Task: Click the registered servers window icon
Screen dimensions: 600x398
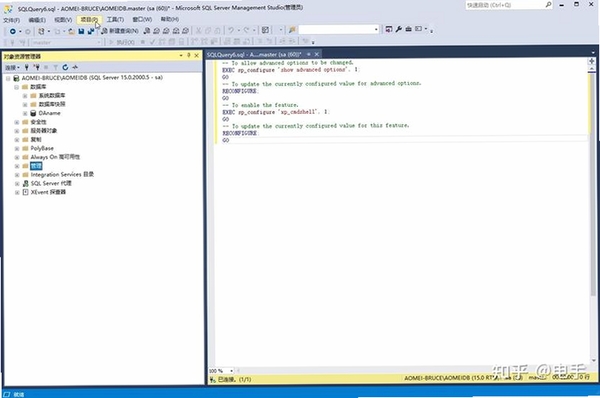Action: click(x=389, y=29)
